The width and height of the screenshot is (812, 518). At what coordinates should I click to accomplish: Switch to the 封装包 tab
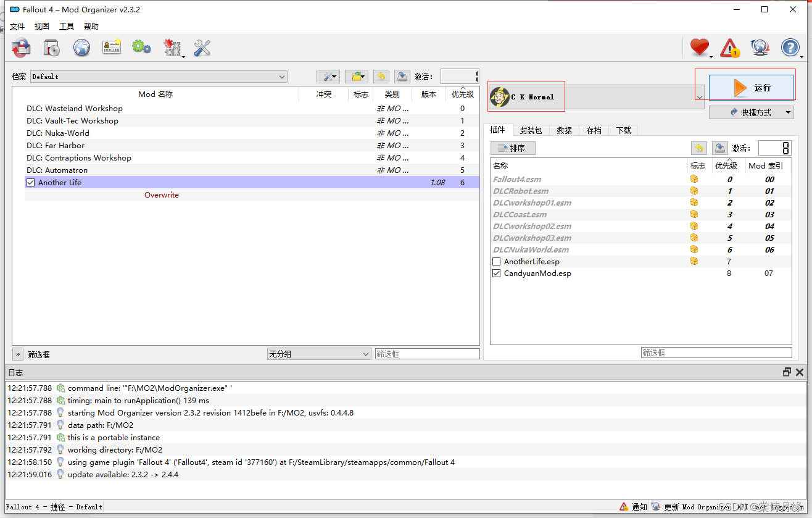click(x=531, y=130)
